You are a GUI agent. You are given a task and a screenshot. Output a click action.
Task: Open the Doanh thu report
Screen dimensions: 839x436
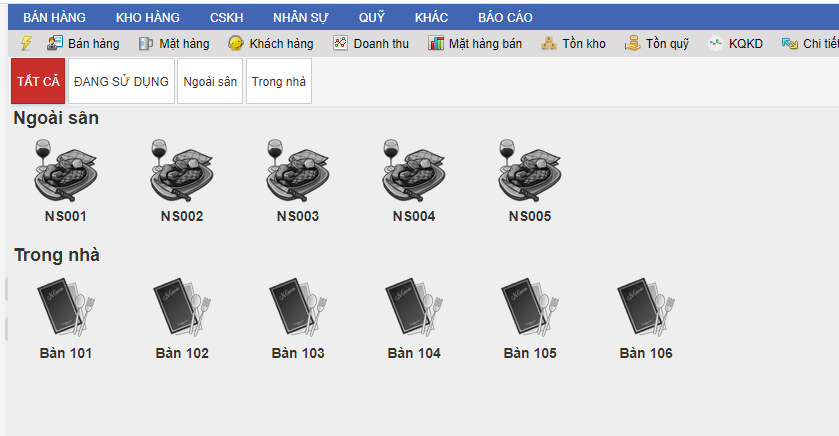371,43
